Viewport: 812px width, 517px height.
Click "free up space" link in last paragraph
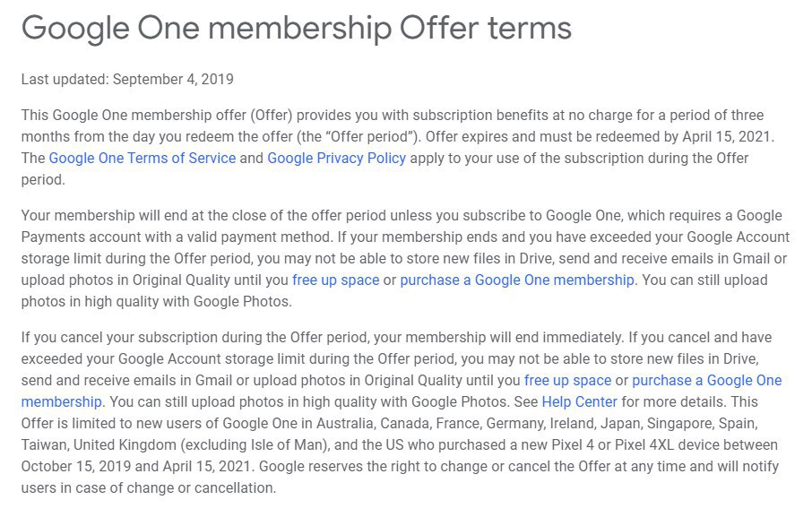tap(567, 381)
